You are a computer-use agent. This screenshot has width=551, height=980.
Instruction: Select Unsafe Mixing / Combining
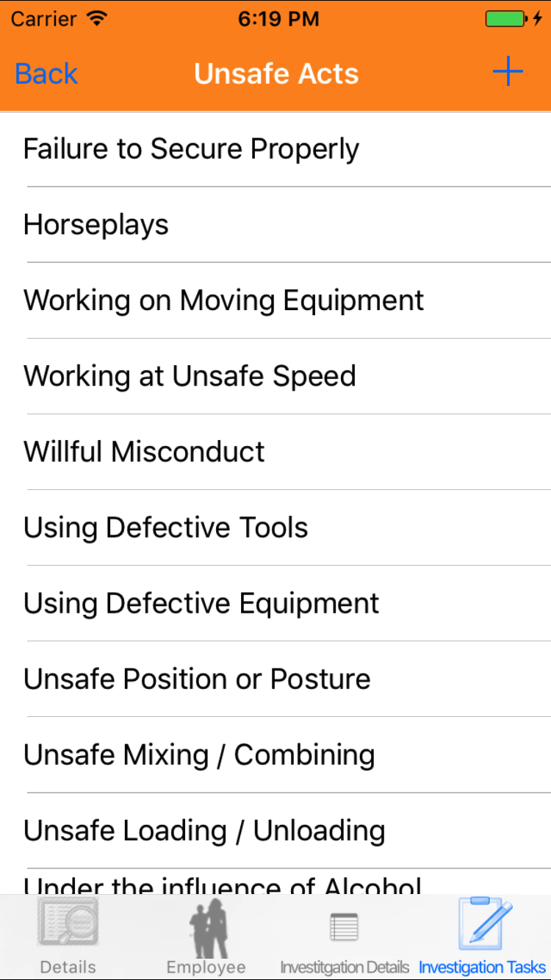(x=199, y=754)
